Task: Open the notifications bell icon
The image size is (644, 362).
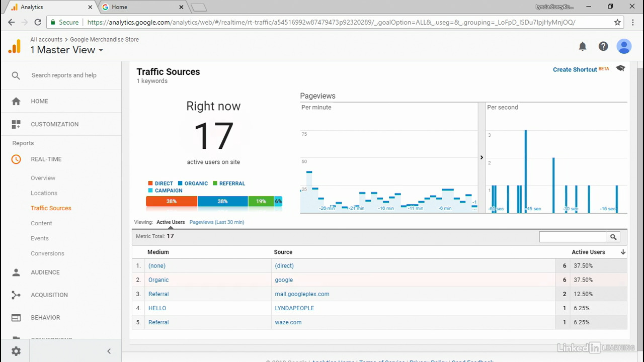Action: [583, 46]
